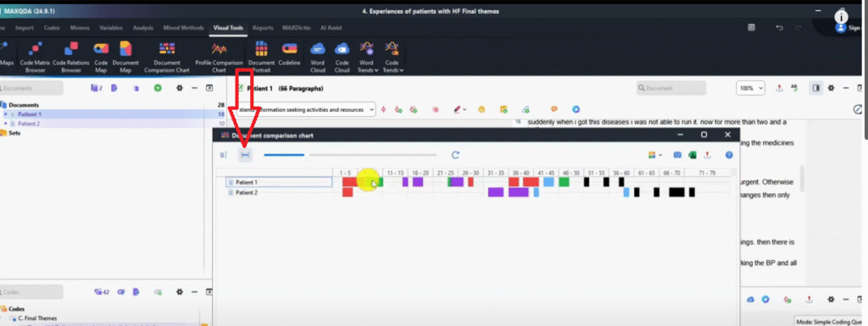Open the Word Trends dropdown arrow
The image size is (868, 326).
(376, 70)
